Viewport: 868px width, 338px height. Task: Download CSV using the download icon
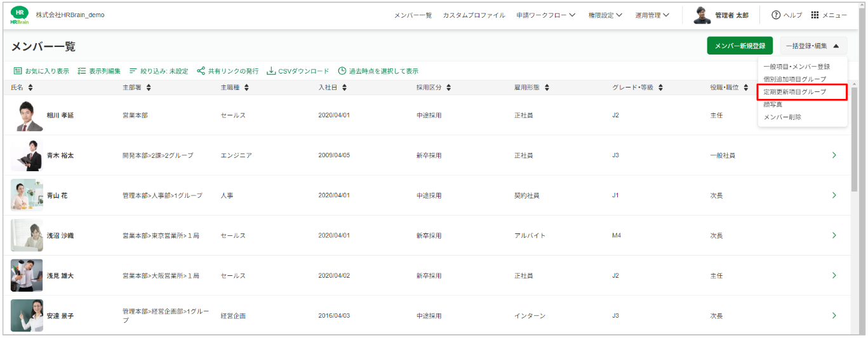click(x=271, y=71)
